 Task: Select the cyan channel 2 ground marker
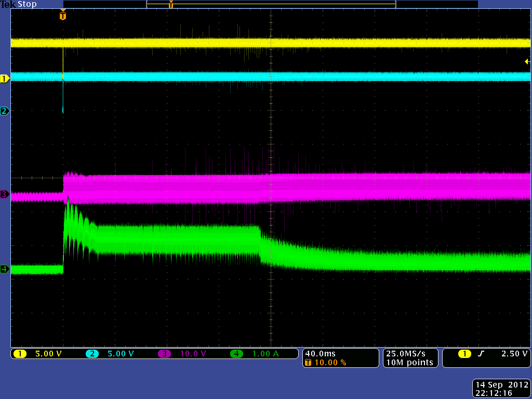click(5, 111)
